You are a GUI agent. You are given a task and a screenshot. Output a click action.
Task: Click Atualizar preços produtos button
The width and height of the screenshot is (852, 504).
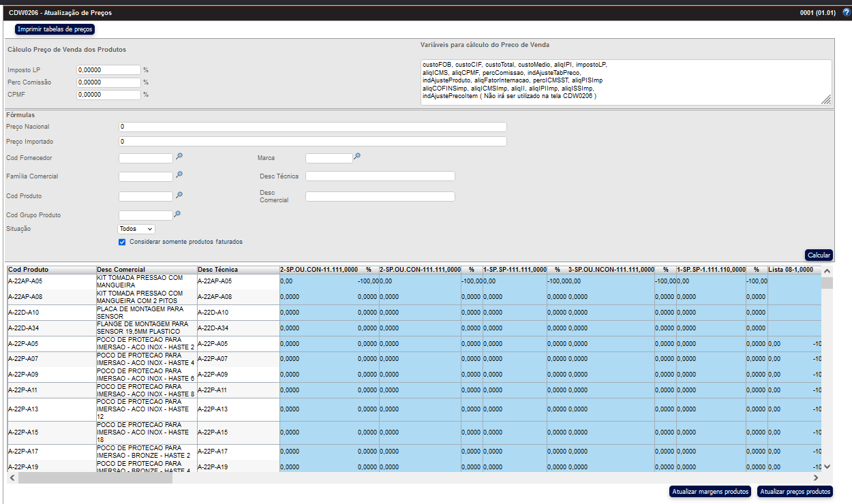(795, 492)
